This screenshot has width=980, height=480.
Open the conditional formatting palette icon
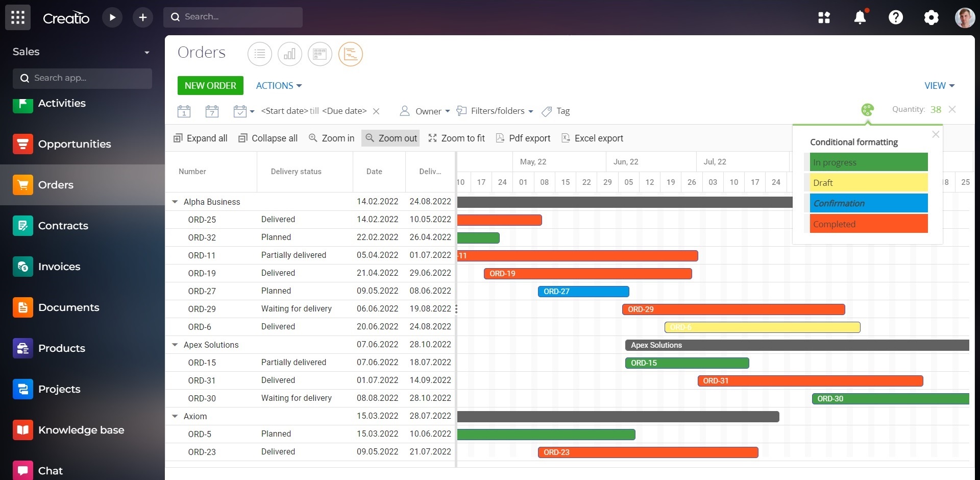tap(867, 109)
